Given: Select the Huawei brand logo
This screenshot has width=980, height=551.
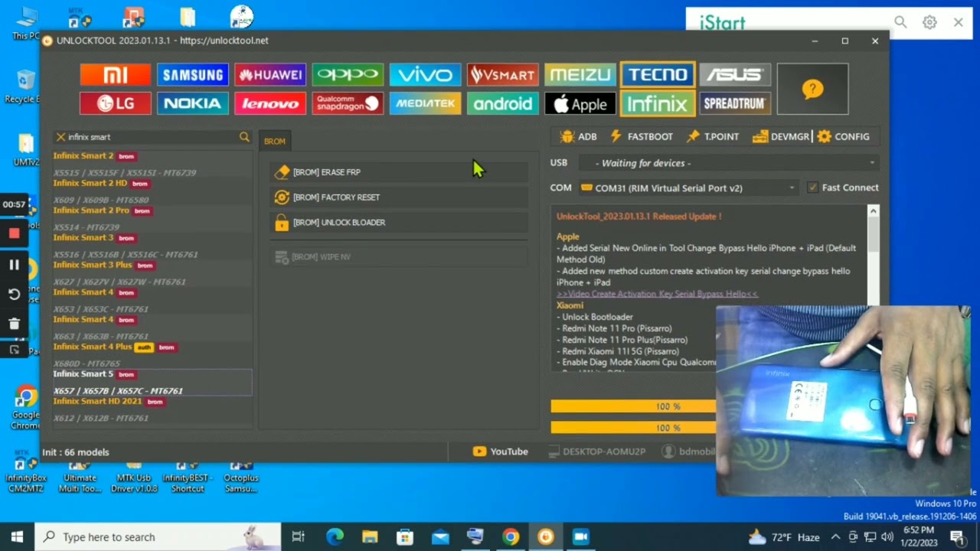Looking at the screenshot, I should click(270, 74).
